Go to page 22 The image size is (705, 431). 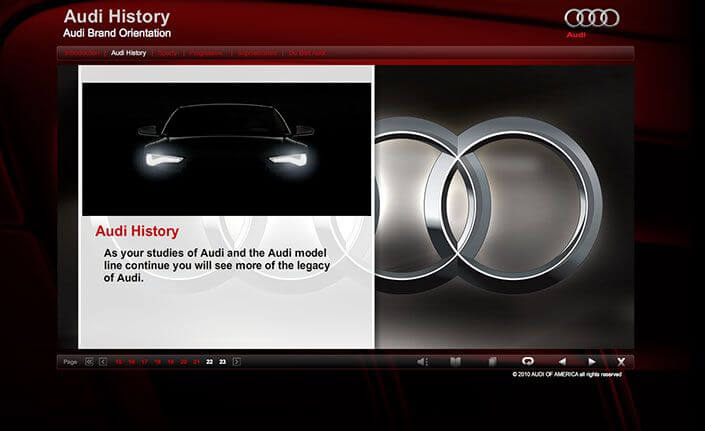[x=210, y=362]
